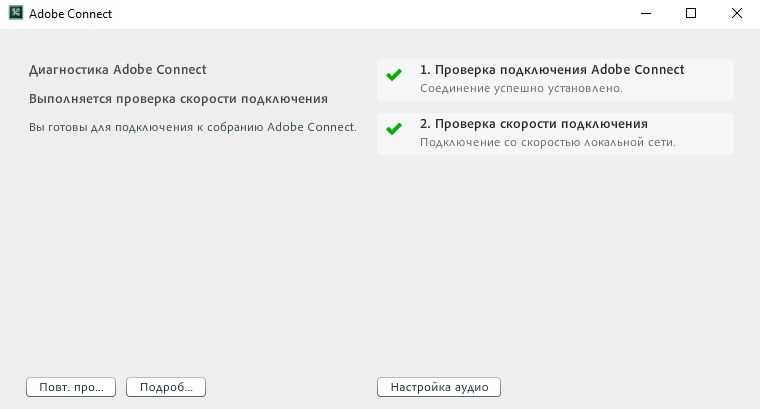The width and height of the screenshot is (760, 409).
Task: Click the Adobe Connect app icon in title bar
Action: pos(14,14)
